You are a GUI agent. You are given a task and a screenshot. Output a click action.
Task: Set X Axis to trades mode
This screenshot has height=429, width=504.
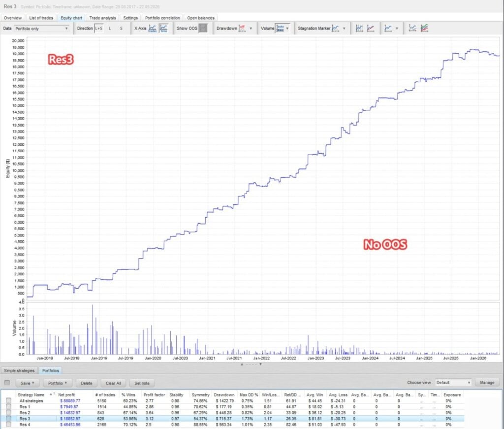[x=153, y=28]
